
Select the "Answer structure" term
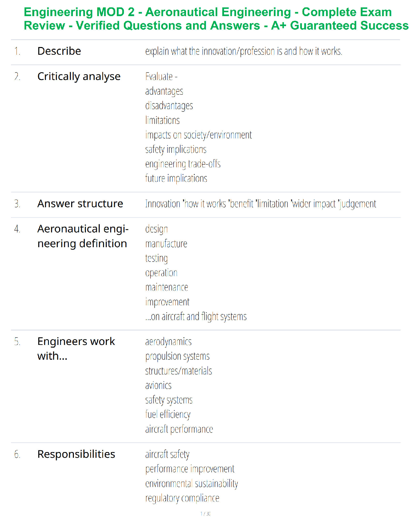click(80, 204)
